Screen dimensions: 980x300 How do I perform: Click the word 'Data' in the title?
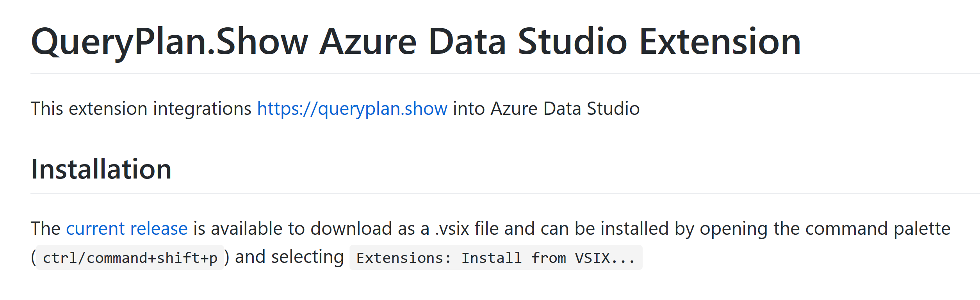[x=467, y=42]
